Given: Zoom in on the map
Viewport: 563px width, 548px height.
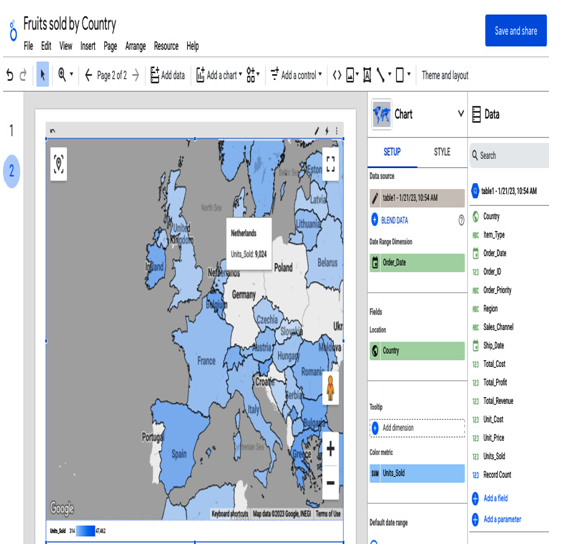Looking at the screenshot, I should [x=330, y=449].
